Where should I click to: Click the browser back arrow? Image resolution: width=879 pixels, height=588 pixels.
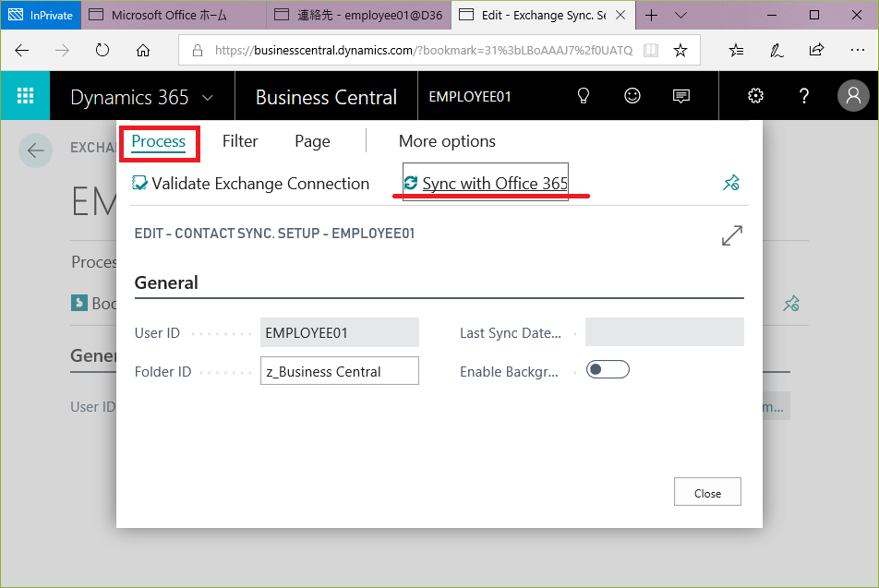pos(22,51)
